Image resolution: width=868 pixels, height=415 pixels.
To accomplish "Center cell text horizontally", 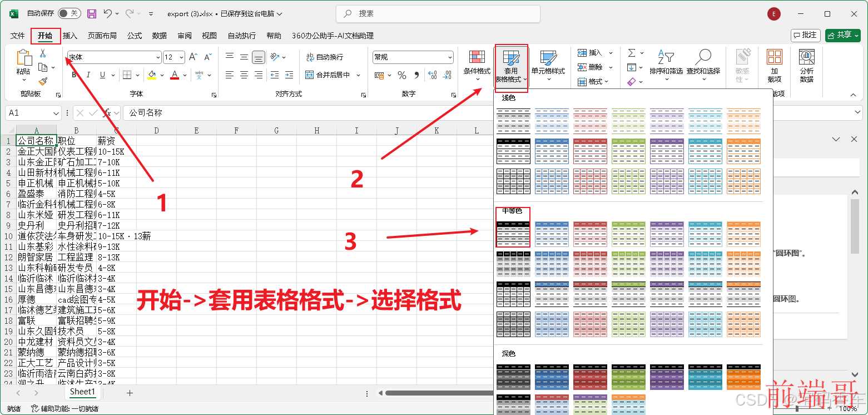I will (x=244, y=75).
